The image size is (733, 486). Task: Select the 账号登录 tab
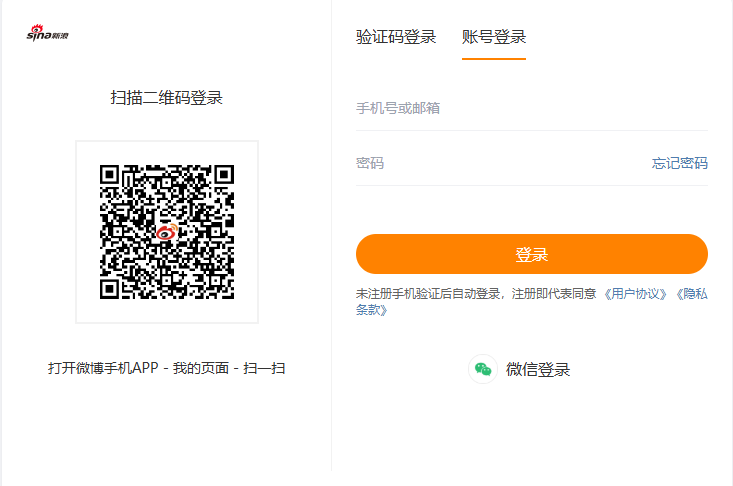(494, 37)
